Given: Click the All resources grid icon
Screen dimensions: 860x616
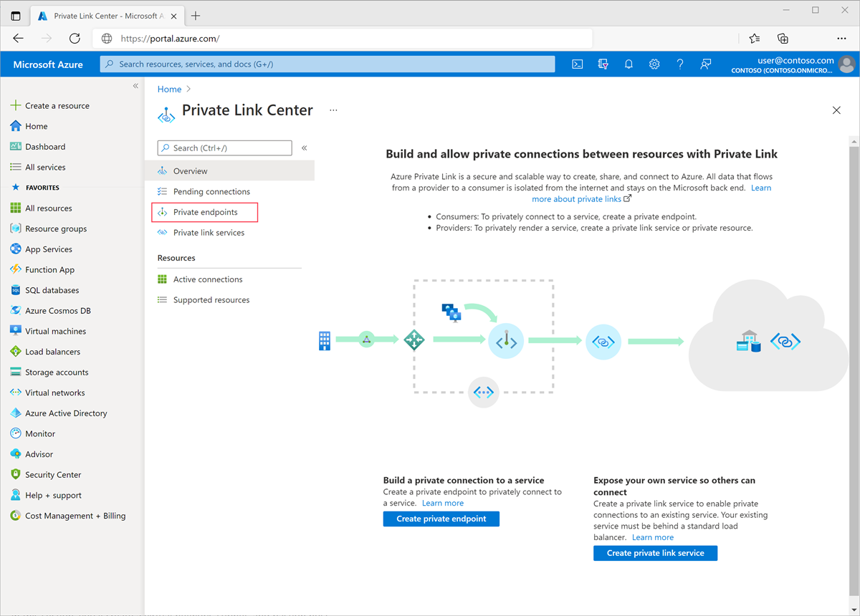Looking at the screenshot, I should click(x=16, y=208).
